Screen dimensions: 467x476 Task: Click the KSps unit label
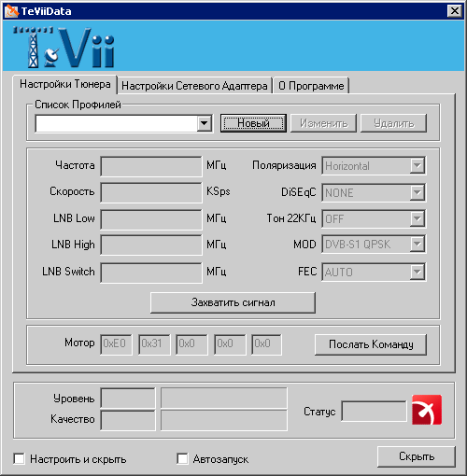[x=219, y=191]
